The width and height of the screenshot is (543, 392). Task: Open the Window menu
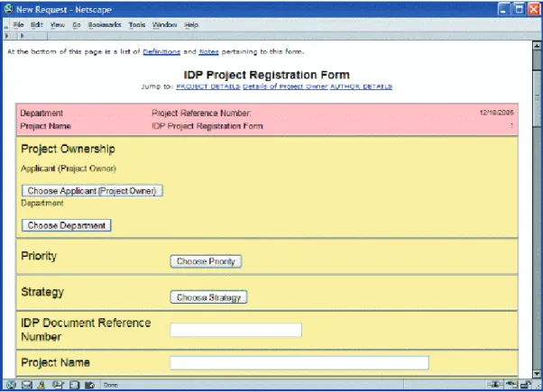(164, 24)
